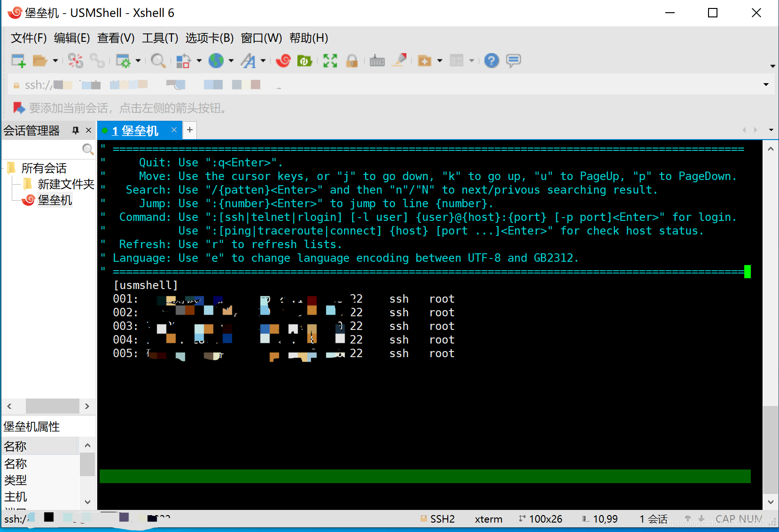Image resolution: width=779 pixels, height=532 pixels.
Task: Select 所有会话 tree node
Action: coord(44,168)
